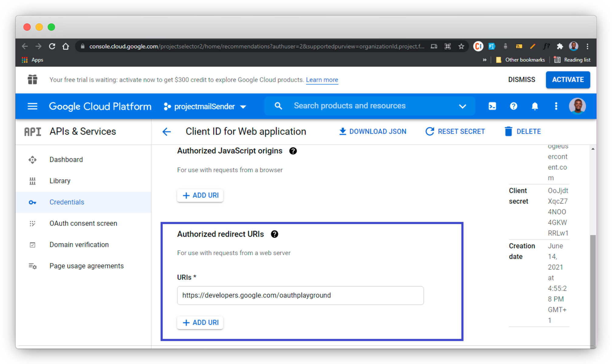Add a URI under Authorized JavaScript origins
Image resolution: width=612 pixels, height=364 pixels.
(x=200, y=195)
